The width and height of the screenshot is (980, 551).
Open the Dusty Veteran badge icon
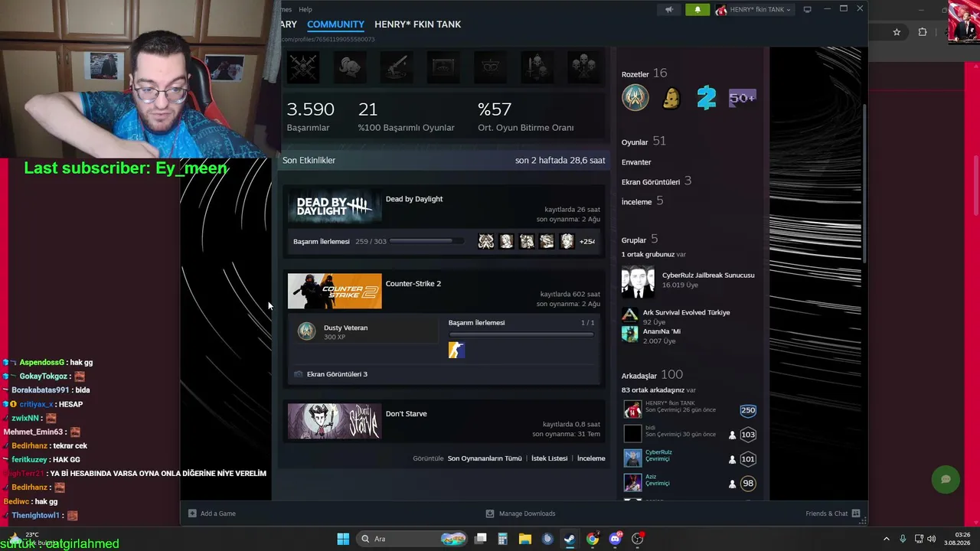pos(306,331)
